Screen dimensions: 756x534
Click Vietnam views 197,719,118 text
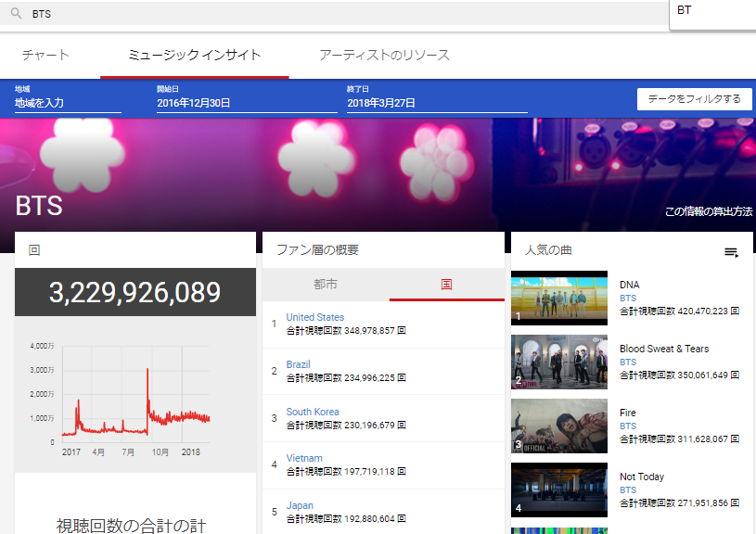click(346, 471)
